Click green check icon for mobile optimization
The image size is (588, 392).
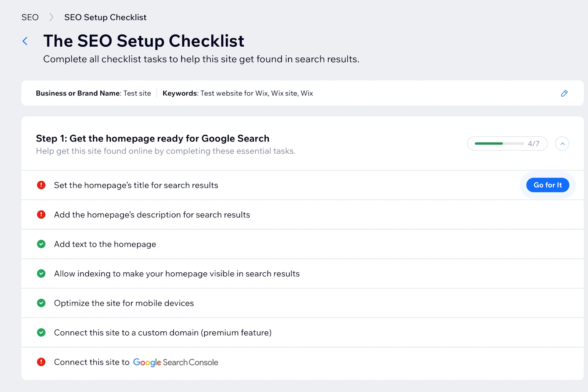(41, 303)
